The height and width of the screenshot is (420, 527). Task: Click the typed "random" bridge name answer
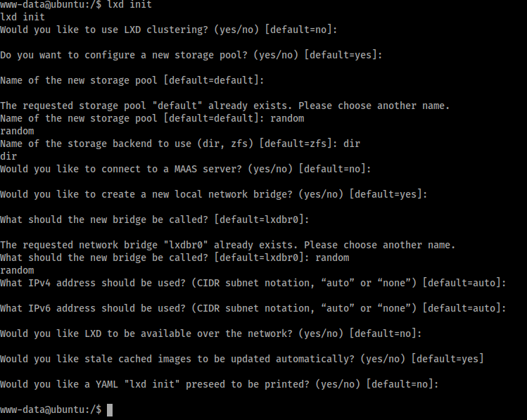click(332, 257)
